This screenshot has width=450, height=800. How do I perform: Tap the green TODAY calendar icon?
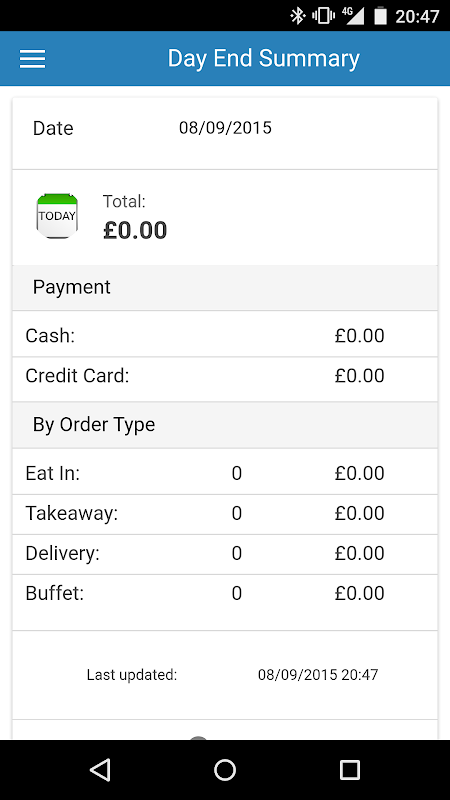57,216
